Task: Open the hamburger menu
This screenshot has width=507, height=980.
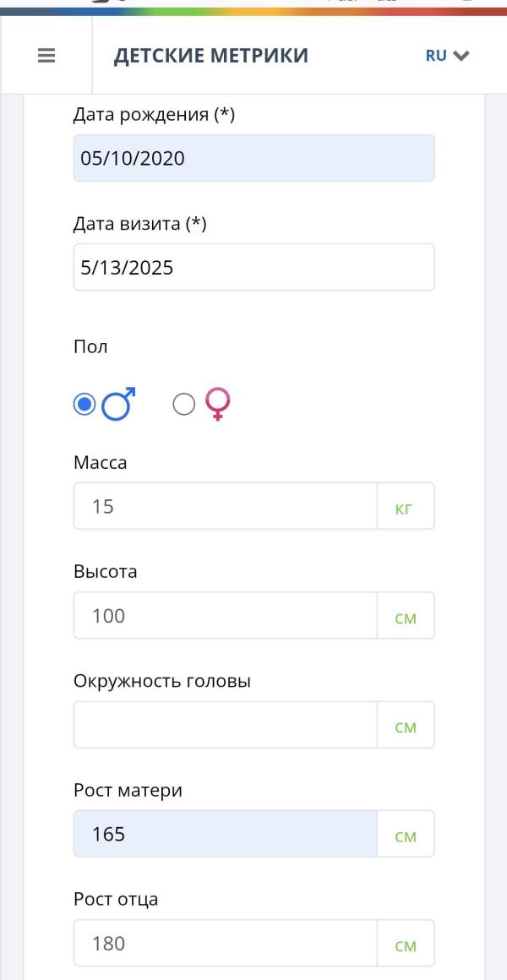Action: click(46, 57)
